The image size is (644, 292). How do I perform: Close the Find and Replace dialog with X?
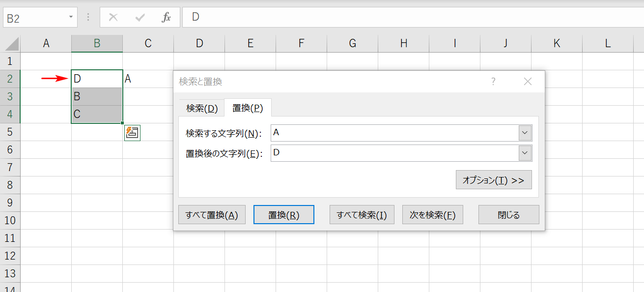[x=528, y=82]
